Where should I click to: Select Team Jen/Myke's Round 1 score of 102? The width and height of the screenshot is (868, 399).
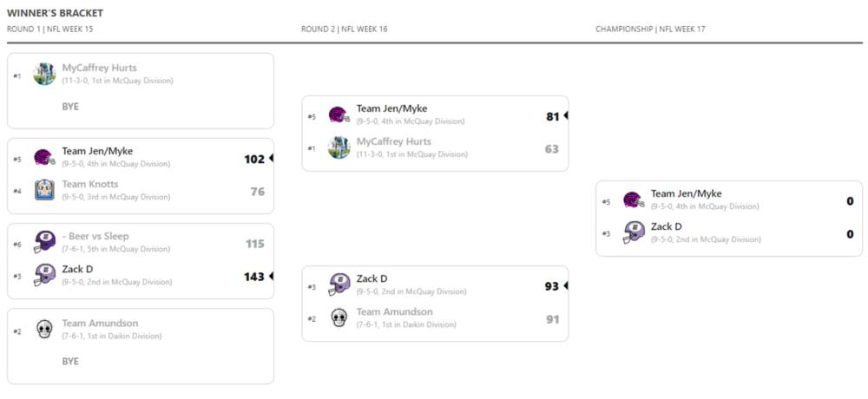click(253, 159)
